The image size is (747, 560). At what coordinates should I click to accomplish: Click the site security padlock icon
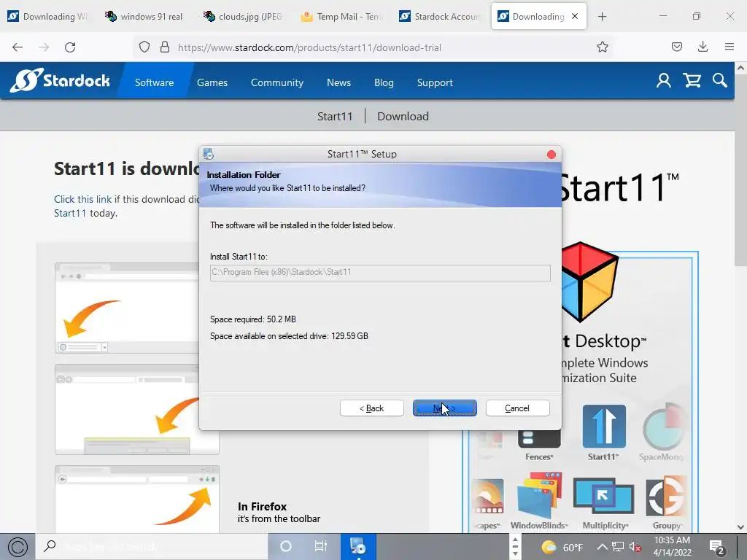[x=165, y=47]
